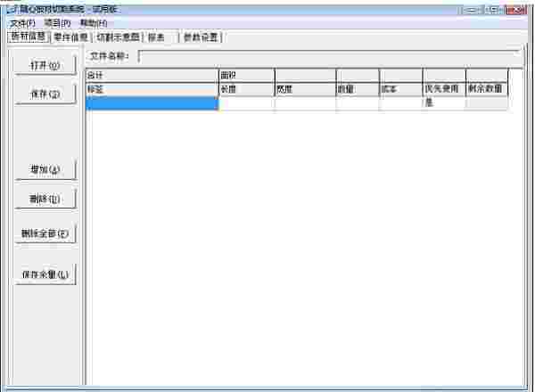Focus the 文件名称 input field
The width and height of the screenshot is (535, 392).
click(x=330, y=57)
